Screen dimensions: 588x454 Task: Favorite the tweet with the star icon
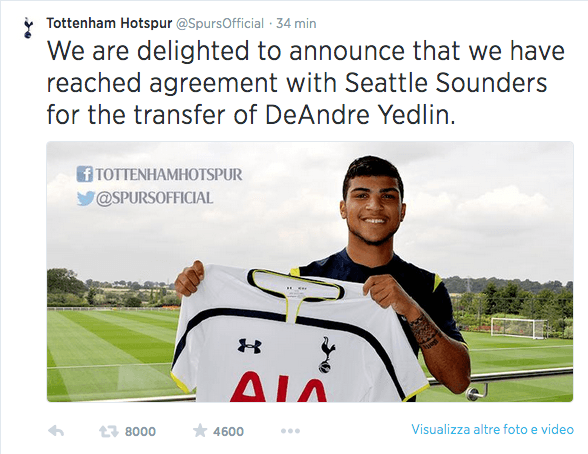(200, 431)
